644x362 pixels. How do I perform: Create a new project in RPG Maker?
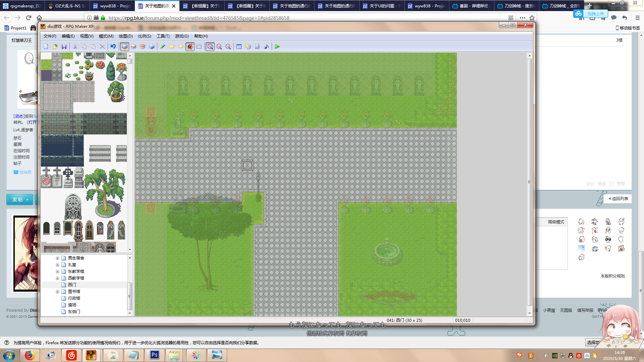(x=46, y=47)
